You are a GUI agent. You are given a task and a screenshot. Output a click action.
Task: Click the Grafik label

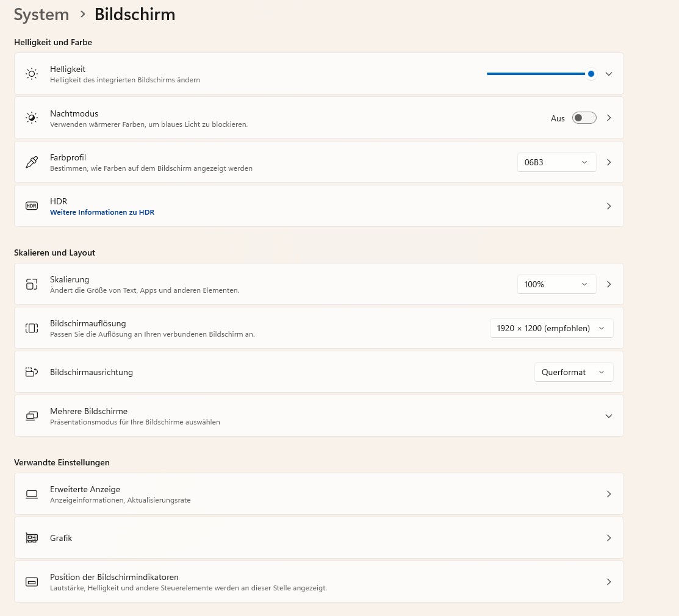pos(60,538)
